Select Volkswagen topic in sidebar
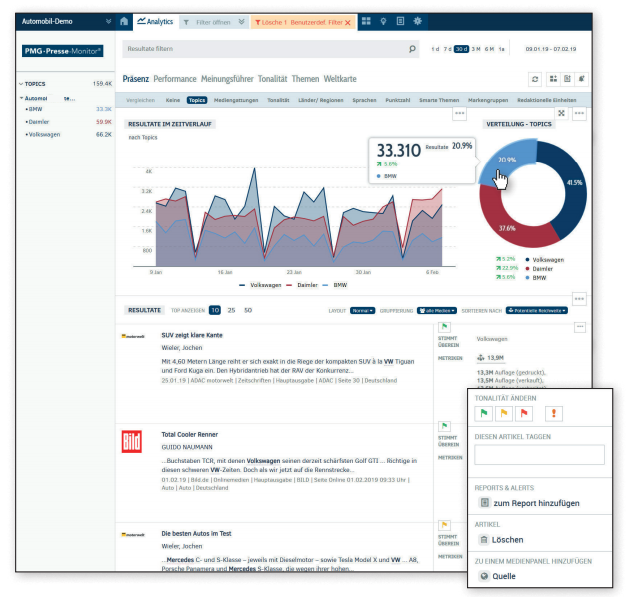This screenshot has height=597, width=632. (x=44, y=135)
